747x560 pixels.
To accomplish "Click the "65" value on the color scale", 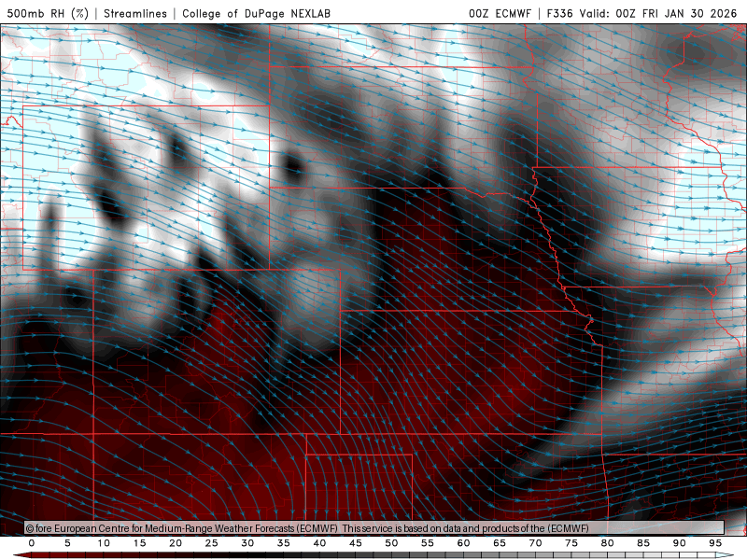I will (x=500, y=543).
